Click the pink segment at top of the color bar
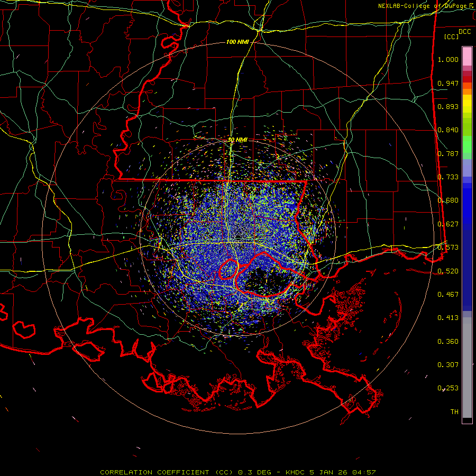Image resolution: width=476 pixels, height=476 pixels. coord(467,56)
